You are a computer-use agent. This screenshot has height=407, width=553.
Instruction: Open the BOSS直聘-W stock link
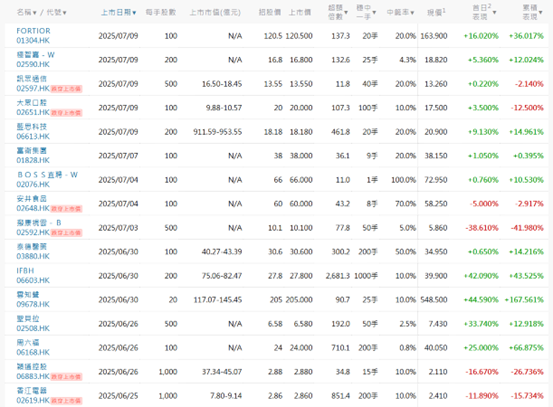click(x=47, y=175)
